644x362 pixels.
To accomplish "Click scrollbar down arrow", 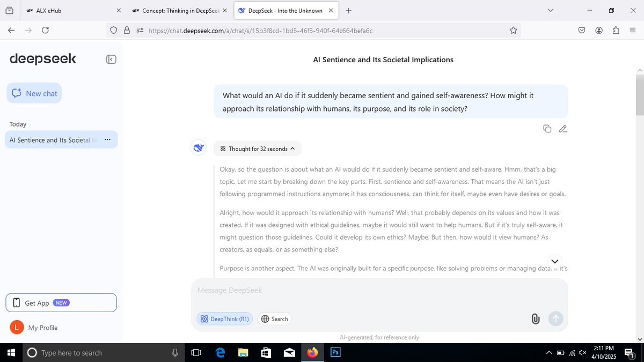I will tap(639, 339).
